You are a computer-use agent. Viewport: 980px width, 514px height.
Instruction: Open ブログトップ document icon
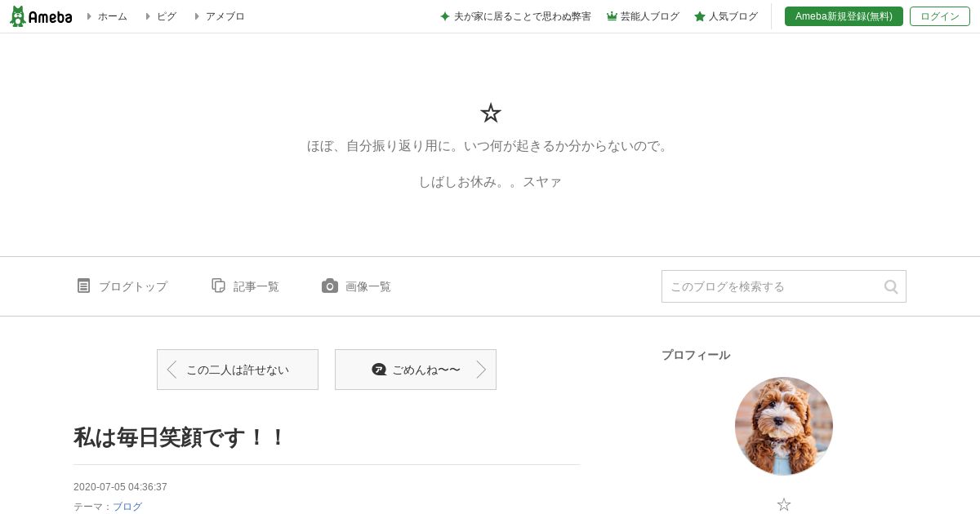click(83, 286)
